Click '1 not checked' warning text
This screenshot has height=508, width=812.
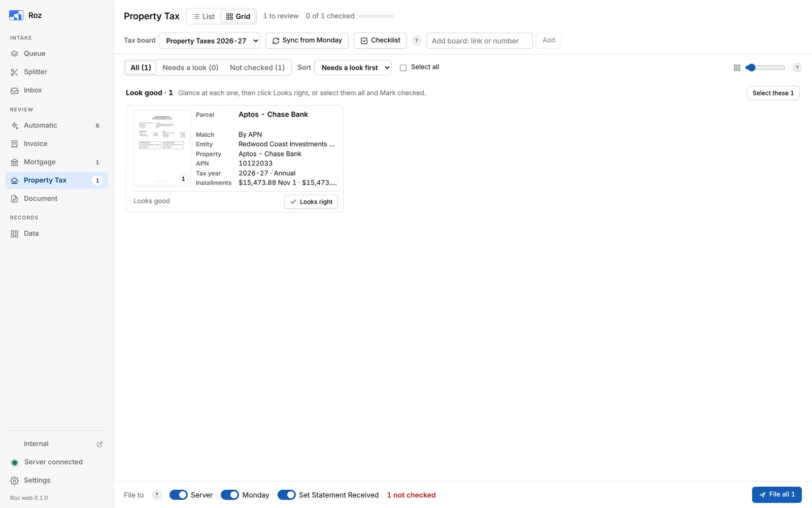pyautogui.click(x=411, y=495)
